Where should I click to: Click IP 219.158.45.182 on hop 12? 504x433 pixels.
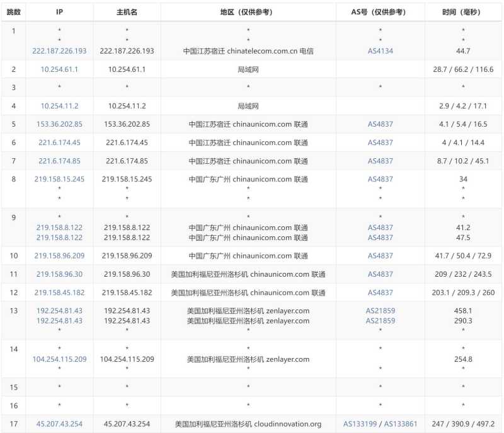pyautogui.click(x=59, y=292)
